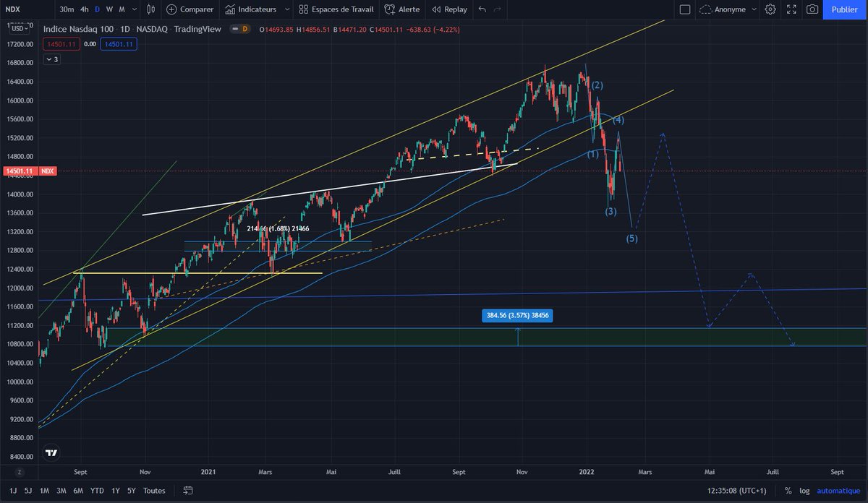Click the Comparer plus icon

[171, 9]
